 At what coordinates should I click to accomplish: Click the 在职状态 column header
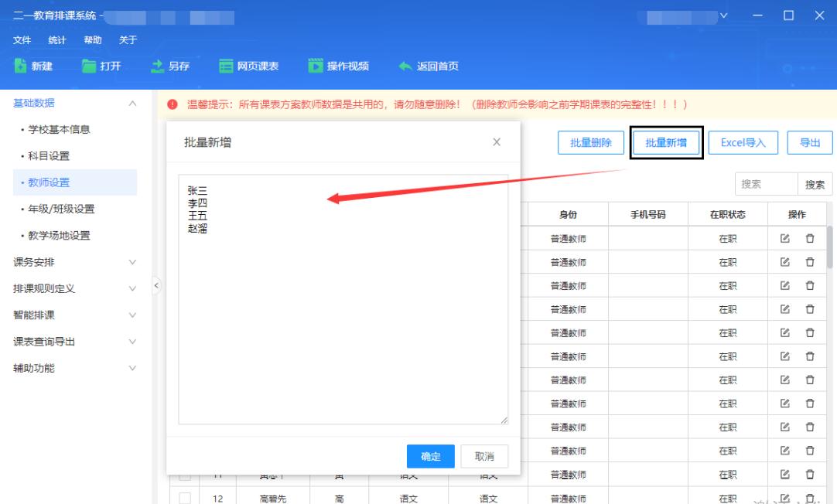(x=728, y=214)
